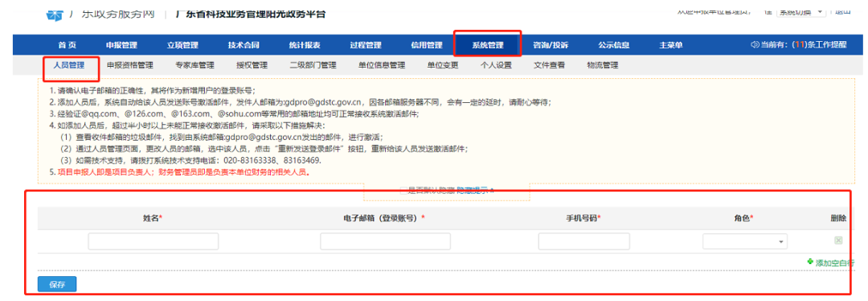
Task: Switch to the 授权管理 tab
Action: [x=252, y=65]
